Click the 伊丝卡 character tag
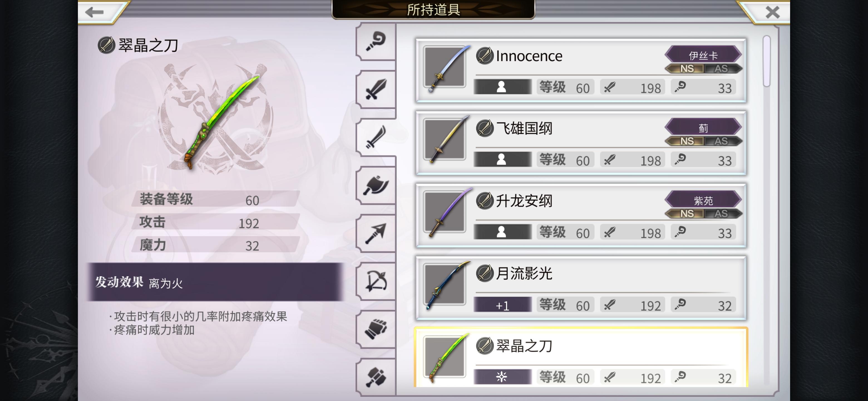868x401 pixels. [704, 55]
